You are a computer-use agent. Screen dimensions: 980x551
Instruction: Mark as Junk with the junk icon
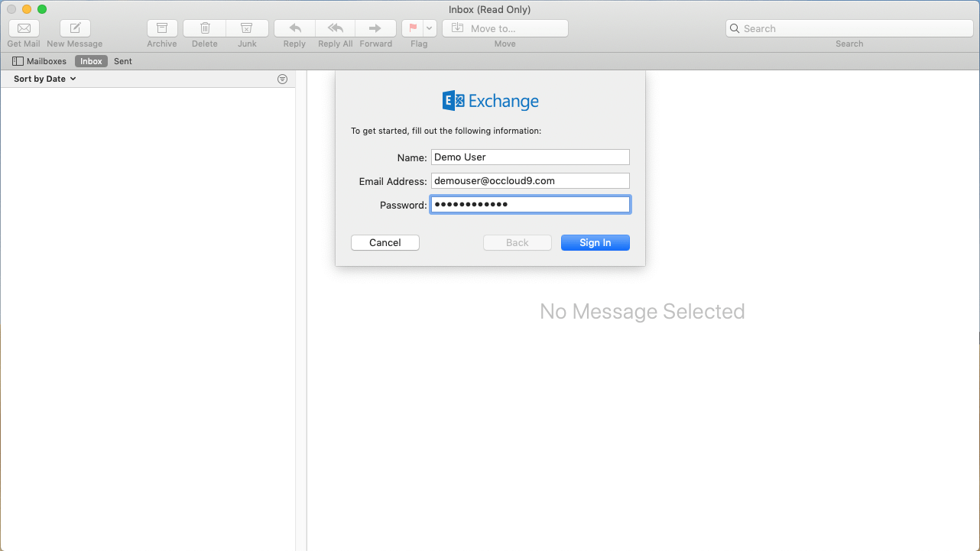click(247, 28)
